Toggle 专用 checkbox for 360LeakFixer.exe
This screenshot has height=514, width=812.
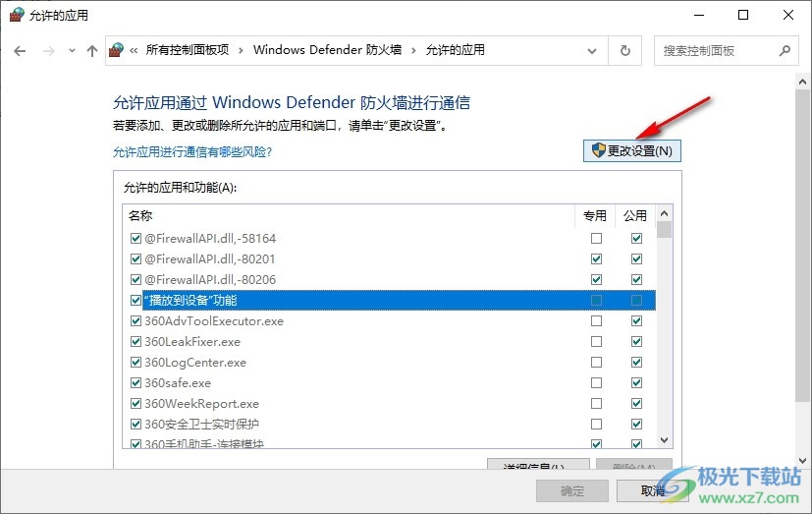tap(597, 341)
